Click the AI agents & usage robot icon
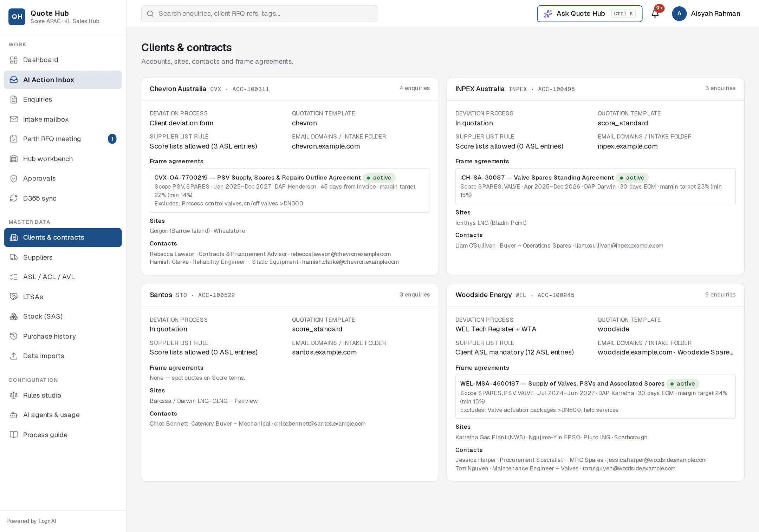 14,415
